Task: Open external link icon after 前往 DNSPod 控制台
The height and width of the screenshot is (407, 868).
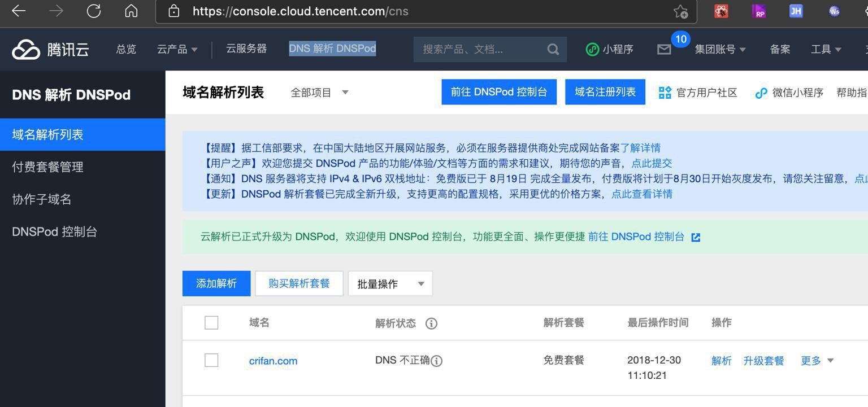Action: [696, 237]
